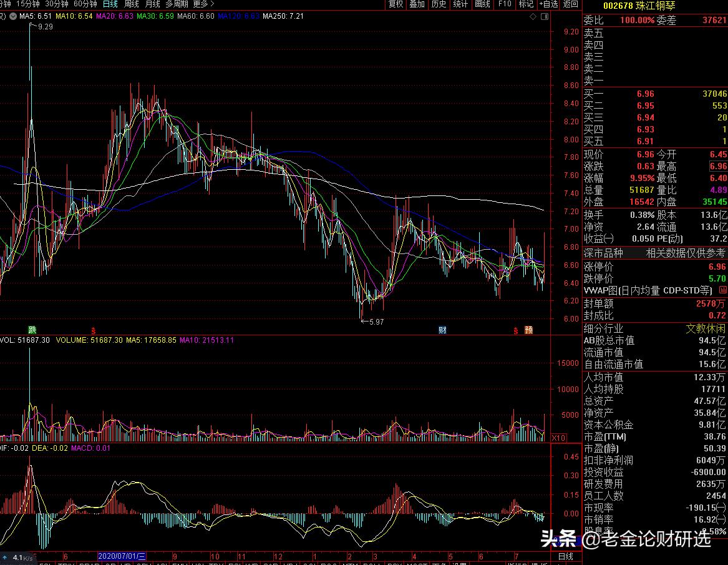The image size is (728, 565).
Task: Open the indicator dropdown circle before MA5
Action: [x=13, y=16]
